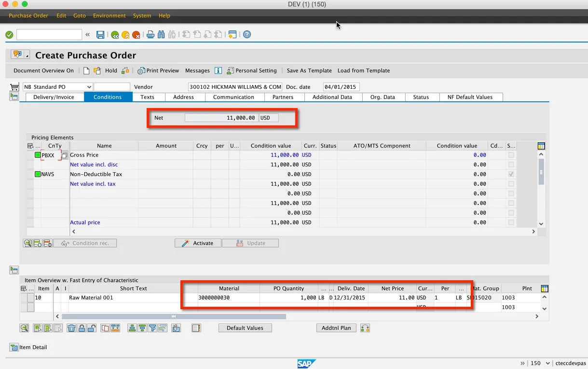Viewport: 588px width, 369px height.
Task: Open the search help button next to PBXX
Action: [x=64, y=155]
